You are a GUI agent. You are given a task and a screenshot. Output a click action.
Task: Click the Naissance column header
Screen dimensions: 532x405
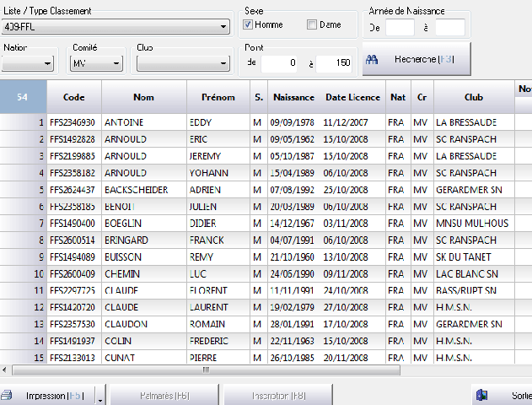(x=293, y=97)
